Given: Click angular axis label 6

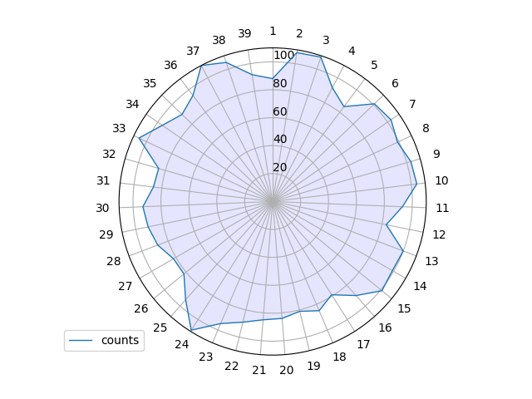Looking at the screenshot, I should tap(395, 83).
